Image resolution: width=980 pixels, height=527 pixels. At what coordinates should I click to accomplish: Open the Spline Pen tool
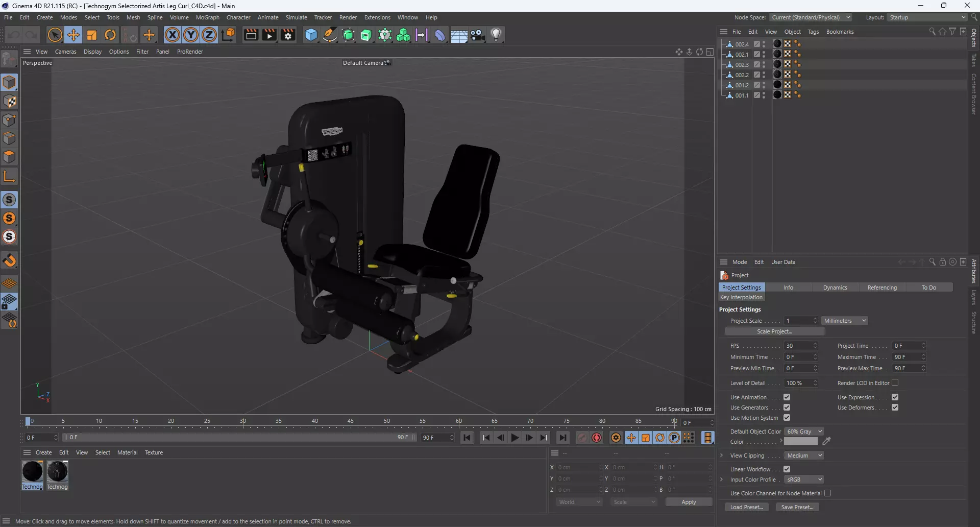[330, 35]
